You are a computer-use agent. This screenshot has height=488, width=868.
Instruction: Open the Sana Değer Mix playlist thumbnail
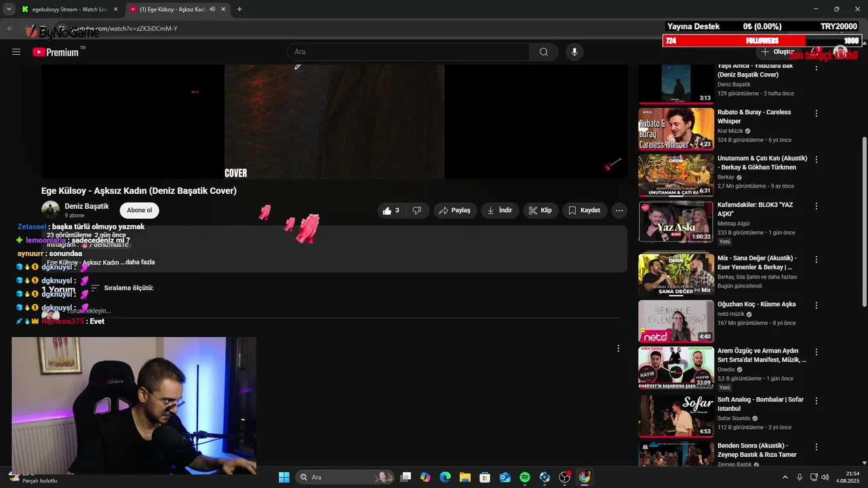coord(676,274)
